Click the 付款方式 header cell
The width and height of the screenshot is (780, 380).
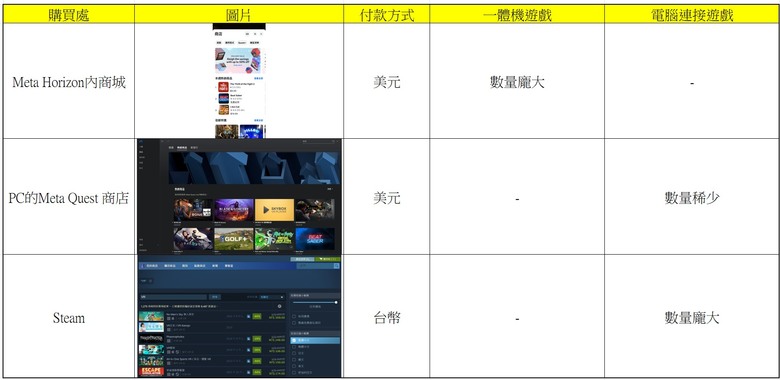point(387,15)
